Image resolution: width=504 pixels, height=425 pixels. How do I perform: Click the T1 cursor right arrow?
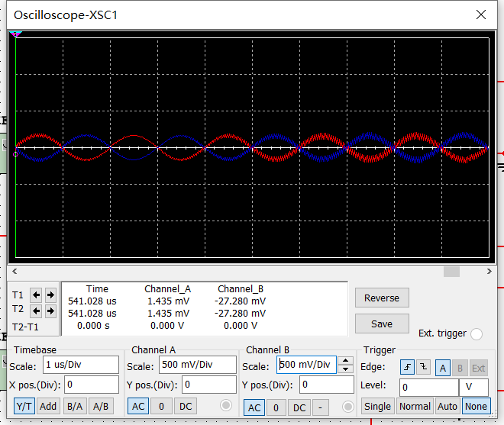(x=50, y=295)
